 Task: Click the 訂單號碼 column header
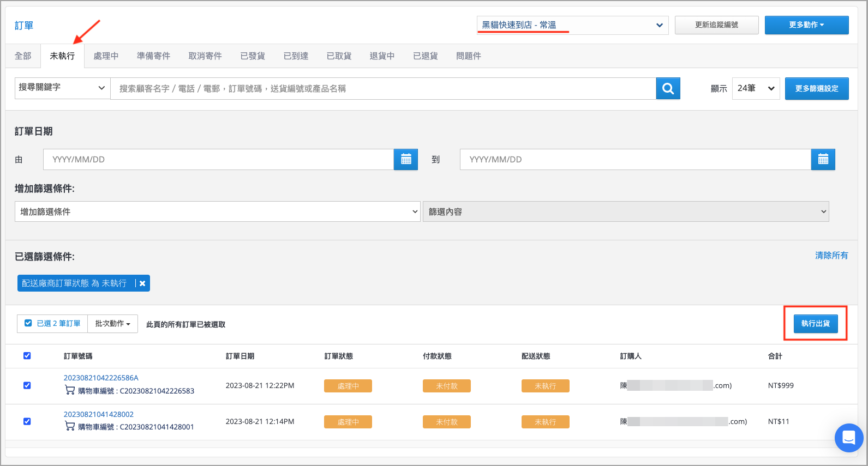pyautogui.click(x=78, y=356)
